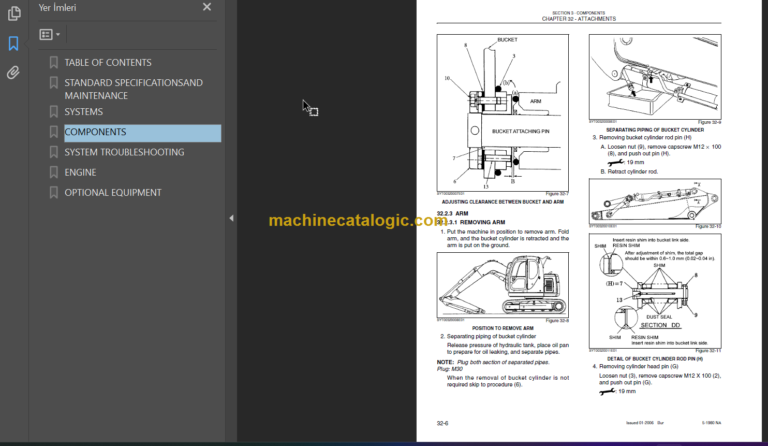
Task: Click bookmark icon next to OPTIONAL EQUIPMENT
Action: tap(53, 192)
